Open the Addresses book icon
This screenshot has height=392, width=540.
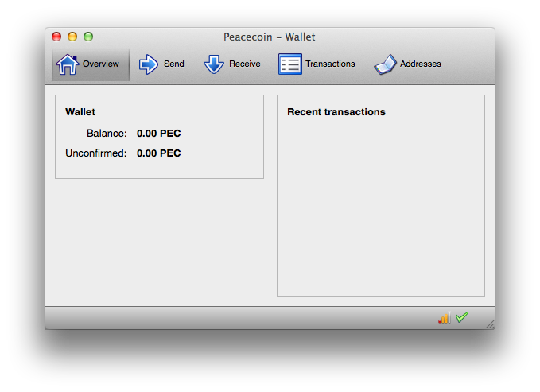coord(386,64)
